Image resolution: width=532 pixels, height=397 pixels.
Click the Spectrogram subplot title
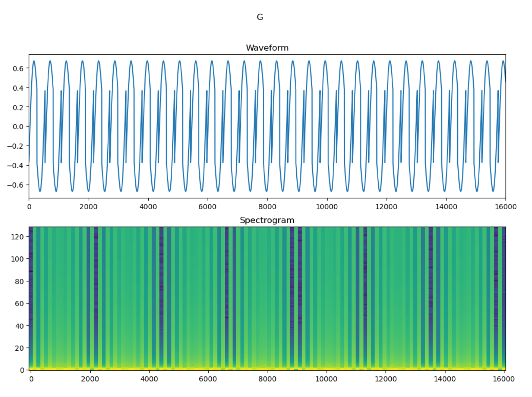point(267,220)
